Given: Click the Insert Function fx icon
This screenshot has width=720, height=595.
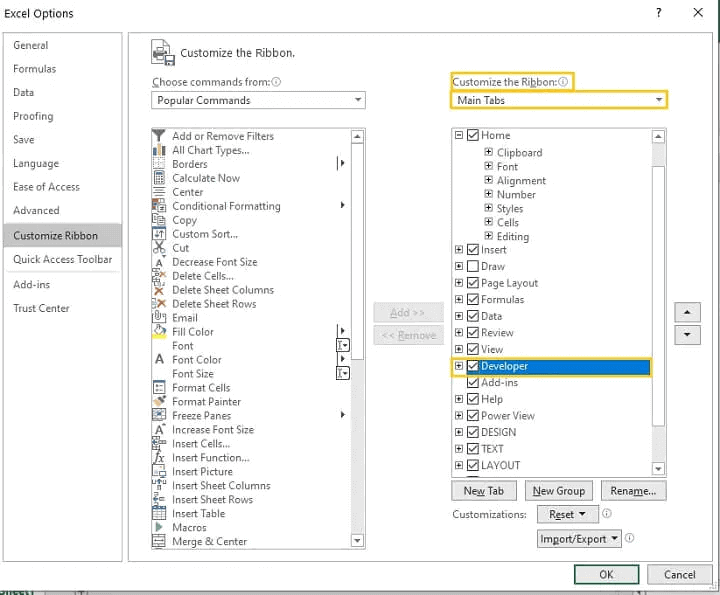Looking at the screenshot, I should pos(159,457).
